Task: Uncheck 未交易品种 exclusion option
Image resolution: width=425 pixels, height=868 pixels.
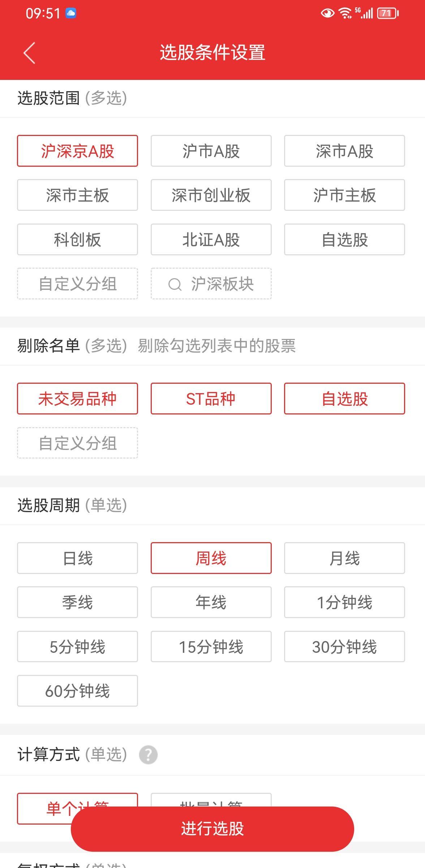Action: [77, 399]
